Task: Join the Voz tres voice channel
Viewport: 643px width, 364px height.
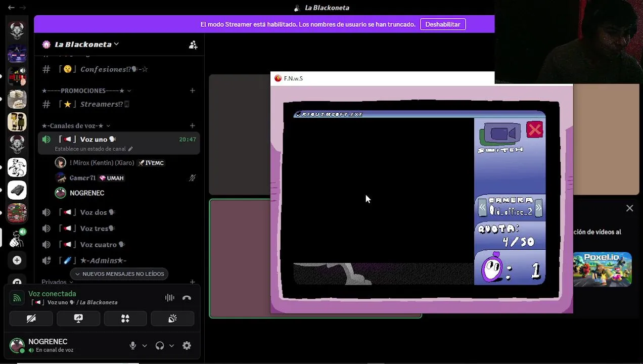Action: point(119,229)
